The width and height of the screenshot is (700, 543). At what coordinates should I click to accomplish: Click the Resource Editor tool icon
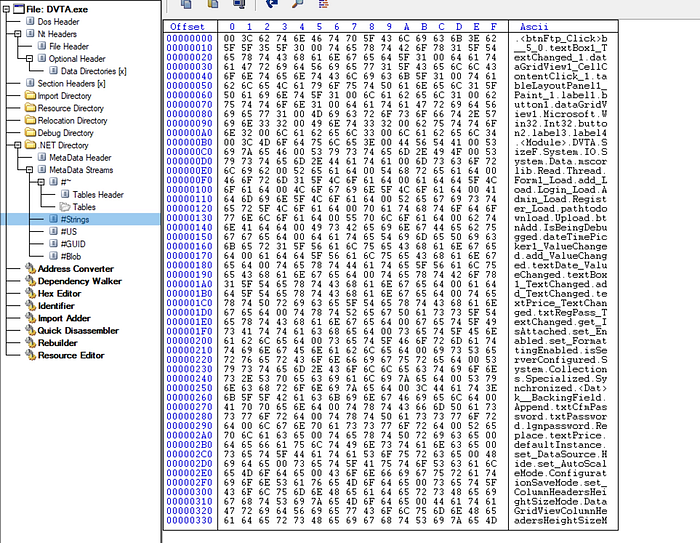point(30,355)
